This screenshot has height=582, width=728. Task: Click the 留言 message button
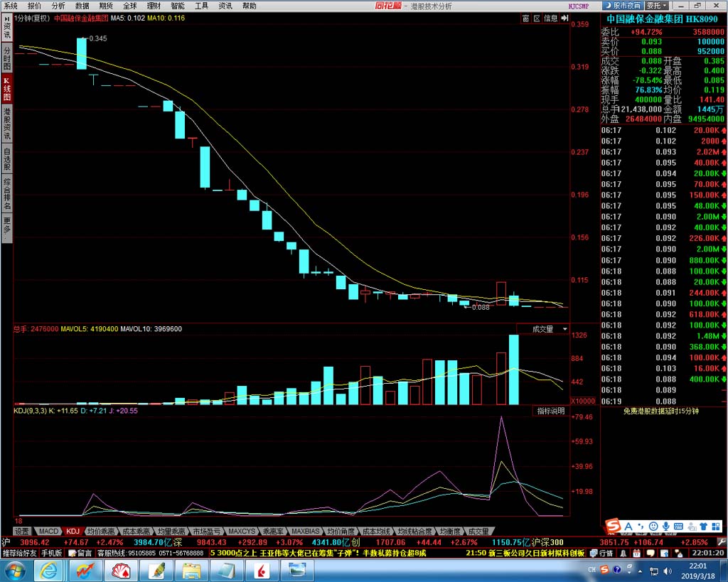click(x=80, y=554)
